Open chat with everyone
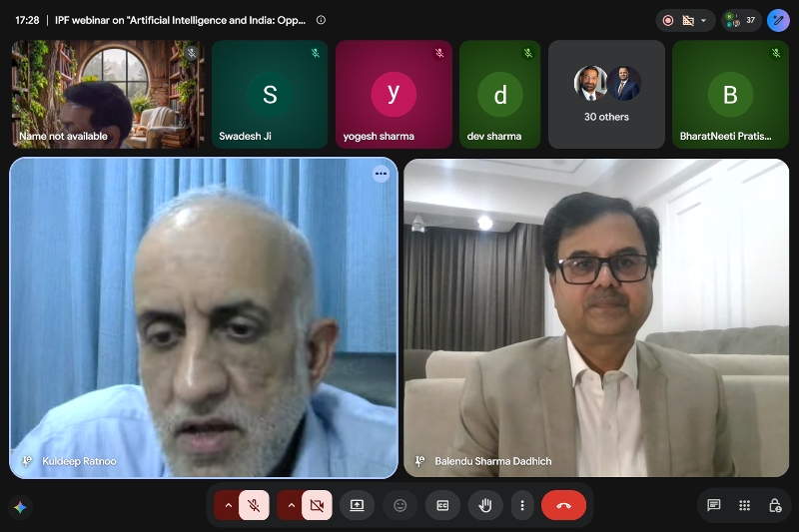The height and width of the screenshot is (532, 799). pyautogui.click(x=714, y=505)
